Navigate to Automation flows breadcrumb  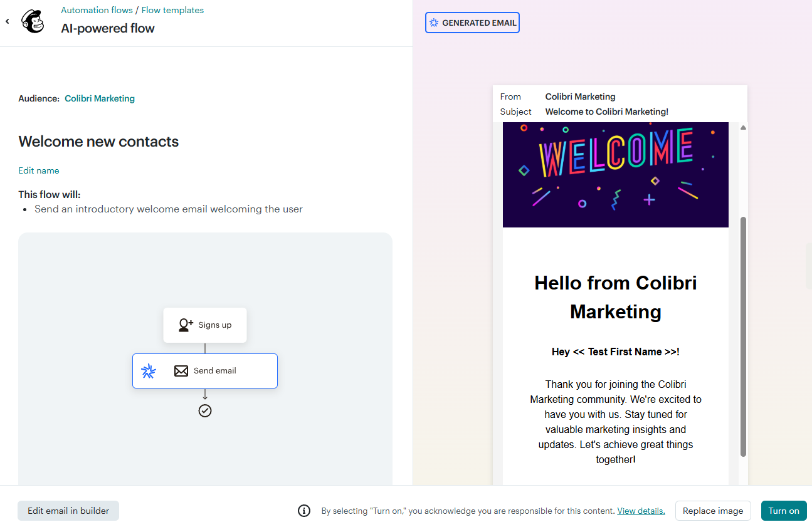tap(97, 9)
